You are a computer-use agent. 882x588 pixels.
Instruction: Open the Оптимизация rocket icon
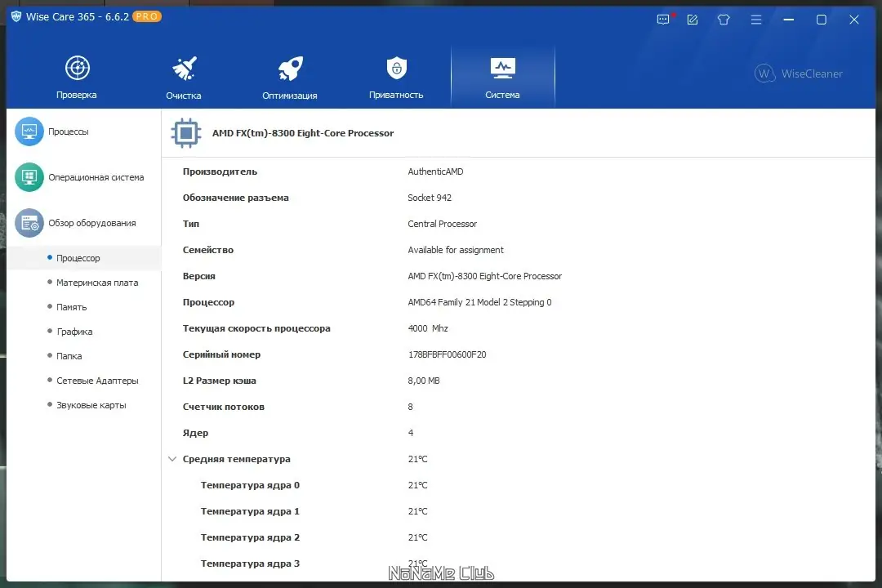(290, 69)
